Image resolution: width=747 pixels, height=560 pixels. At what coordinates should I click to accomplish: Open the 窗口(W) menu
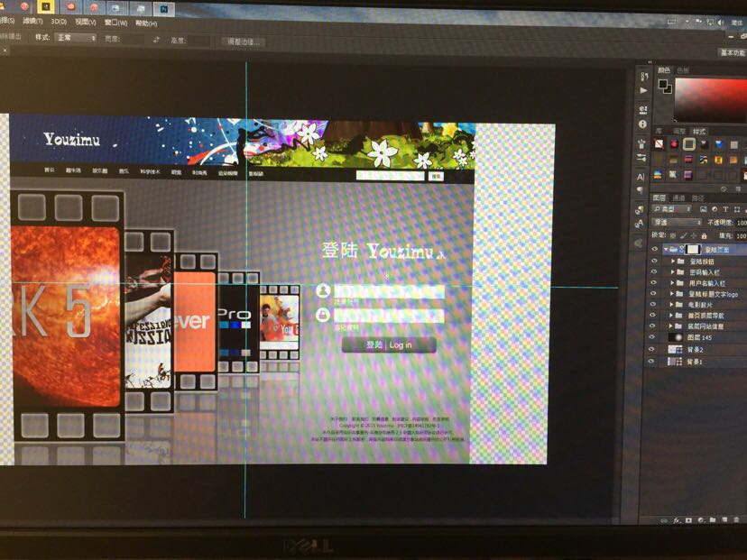point(115,23)
